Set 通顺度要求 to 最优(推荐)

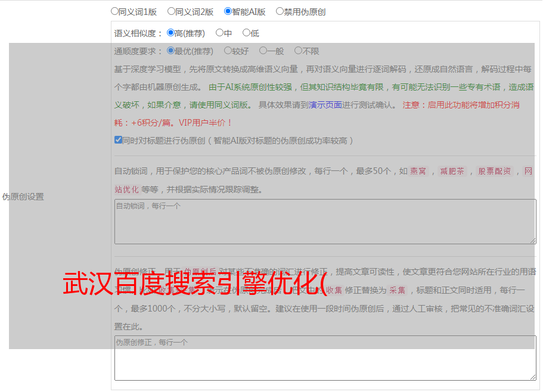(171, 51)
